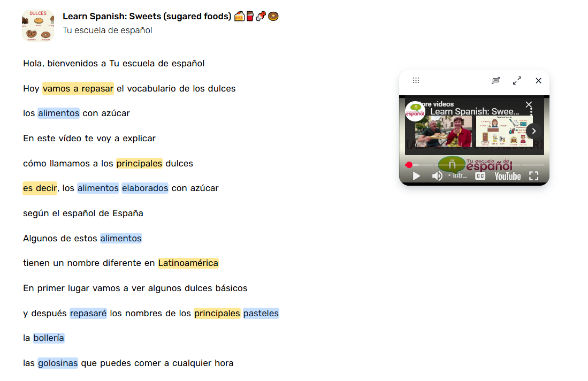Enter full screen in the video player

coord(533,176)
